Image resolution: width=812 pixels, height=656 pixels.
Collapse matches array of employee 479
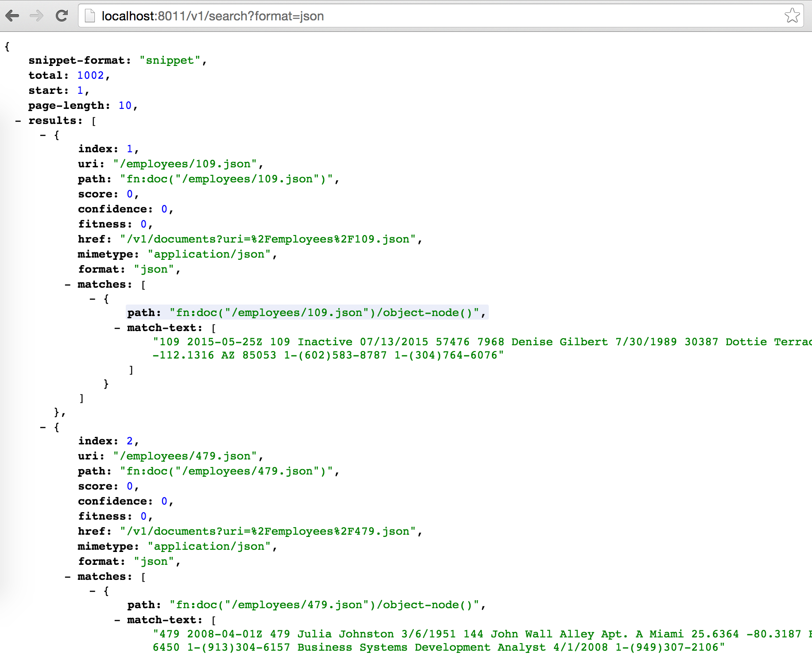click(x=68, y=576)
